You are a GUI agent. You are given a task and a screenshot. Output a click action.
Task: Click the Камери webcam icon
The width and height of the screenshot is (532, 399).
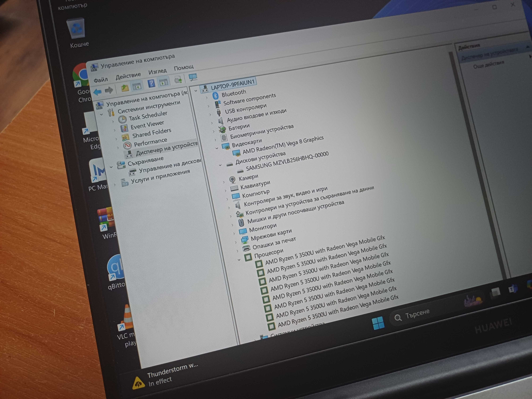pos(232,179)
